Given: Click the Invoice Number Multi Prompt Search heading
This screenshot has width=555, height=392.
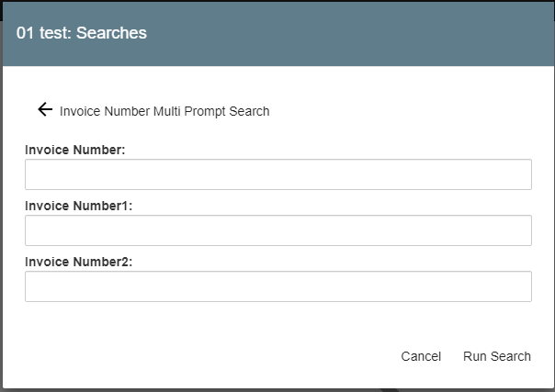Looking at the screenshot, I should 164,111.
